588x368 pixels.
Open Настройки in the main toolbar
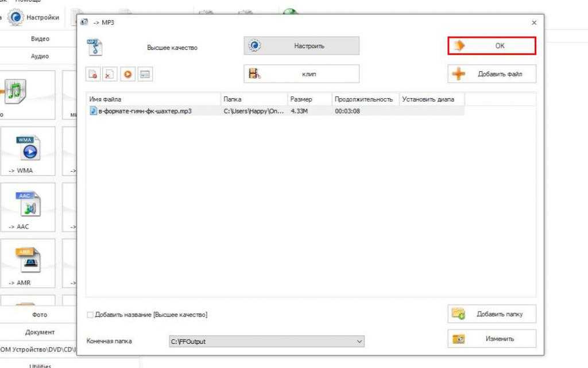(x=34, y=17)
